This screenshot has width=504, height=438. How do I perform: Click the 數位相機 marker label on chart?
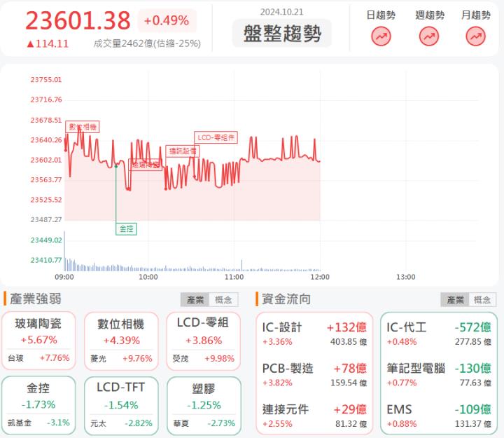coord(83,126)
